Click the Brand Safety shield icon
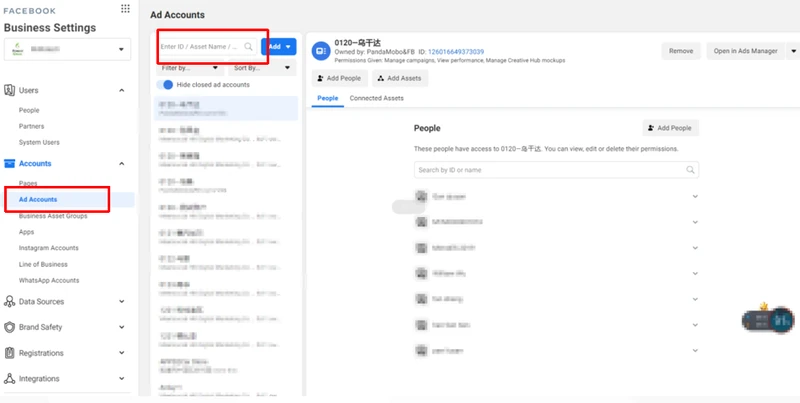This screenshot has height=403, width=800. coord(9,328)
